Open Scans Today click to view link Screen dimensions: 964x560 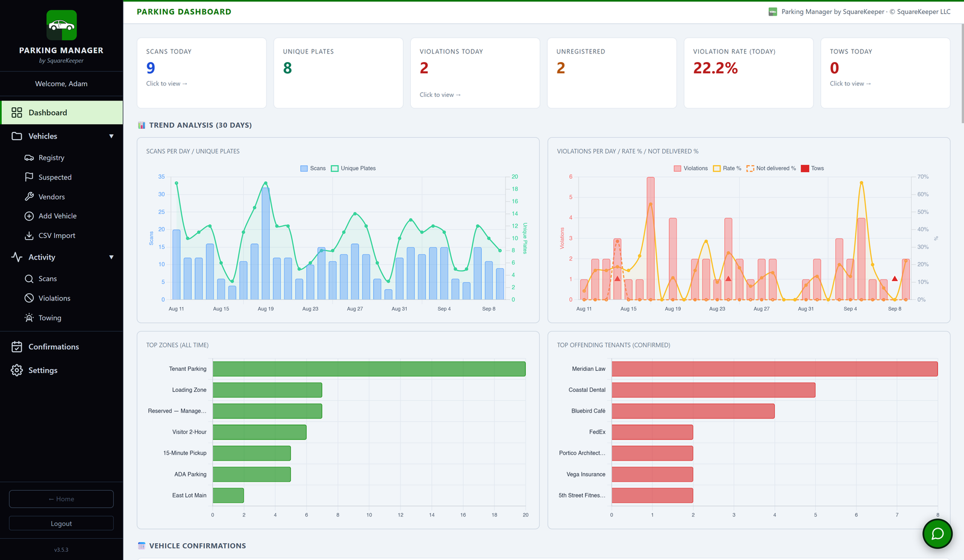tap(167, 84)
